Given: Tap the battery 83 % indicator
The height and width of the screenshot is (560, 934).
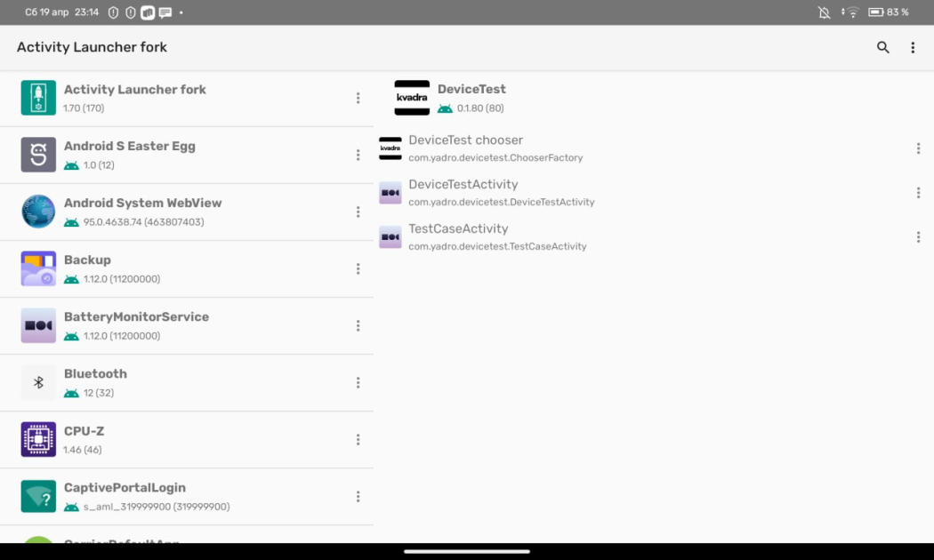Looking at the screenshot, I should 888,12.
